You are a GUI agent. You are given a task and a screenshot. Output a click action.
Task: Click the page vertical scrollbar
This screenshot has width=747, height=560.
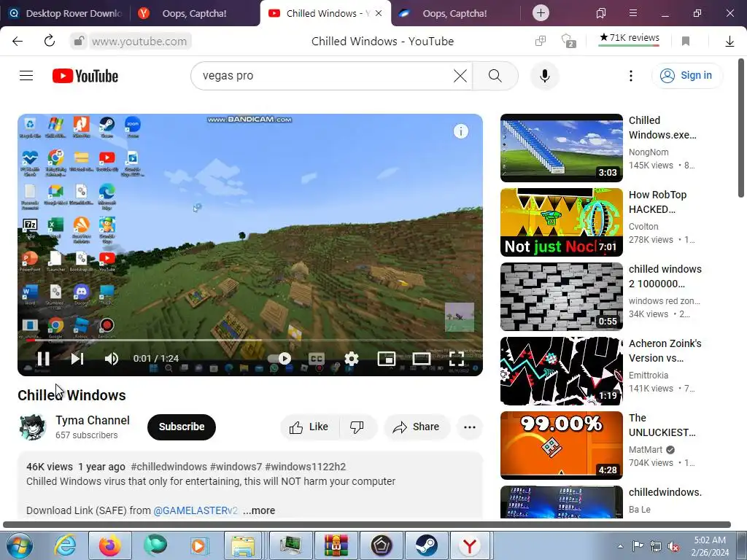[x=741, y=128]
